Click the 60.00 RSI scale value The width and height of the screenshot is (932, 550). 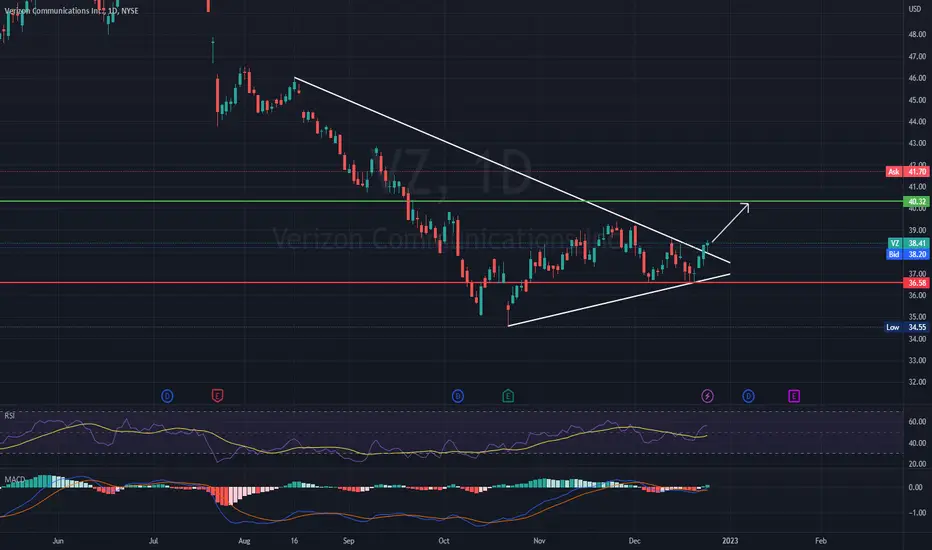(917, 422)
